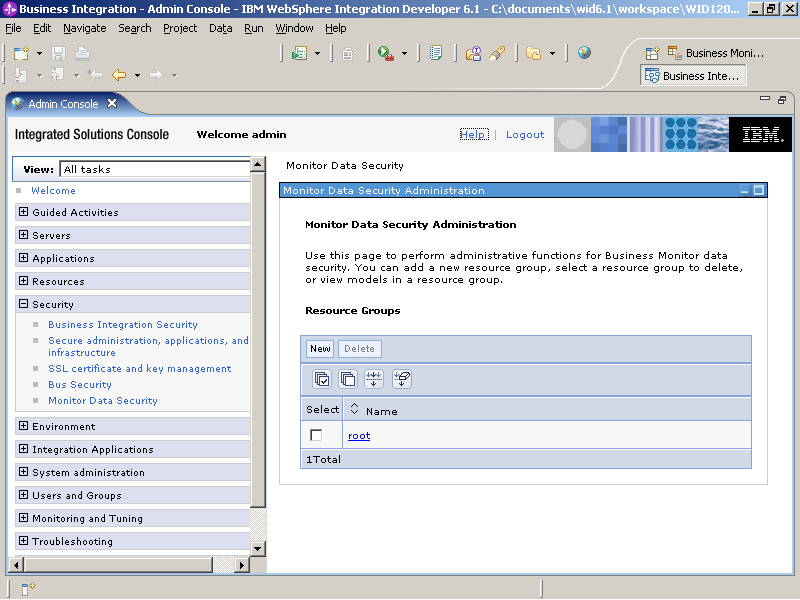Click the yellow Back arrow icon
800x600 pixels.
[119, 75]
